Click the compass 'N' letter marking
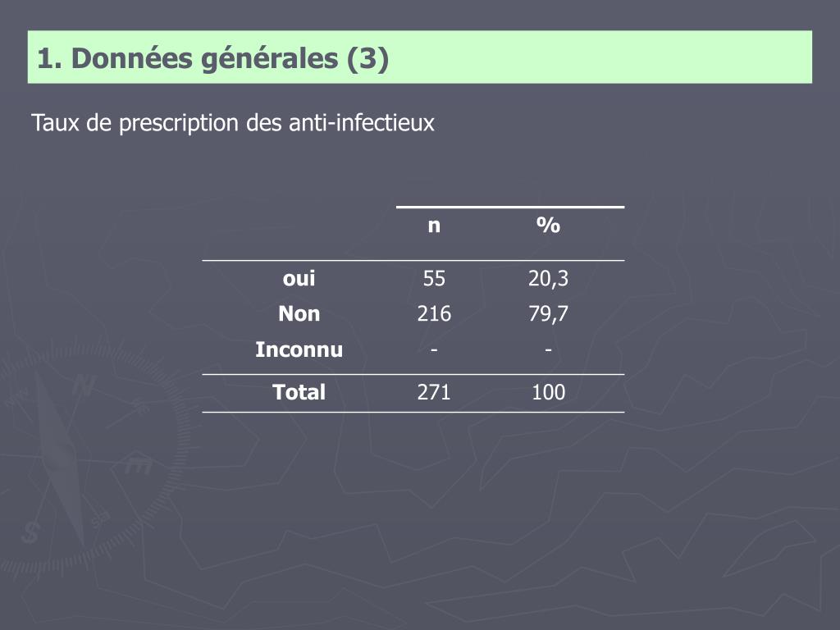 coord(84,385)
